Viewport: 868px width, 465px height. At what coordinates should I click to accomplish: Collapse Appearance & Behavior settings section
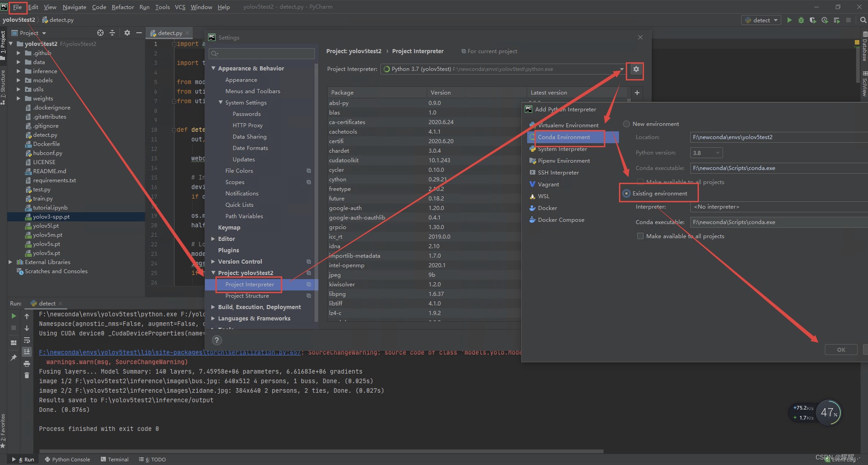tap(214, 69)
